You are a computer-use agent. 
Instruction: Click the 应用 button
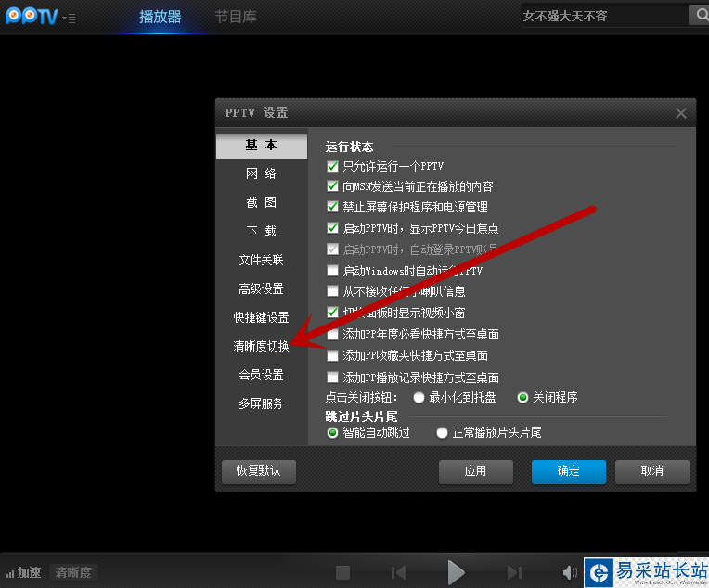tap(476, 471)
